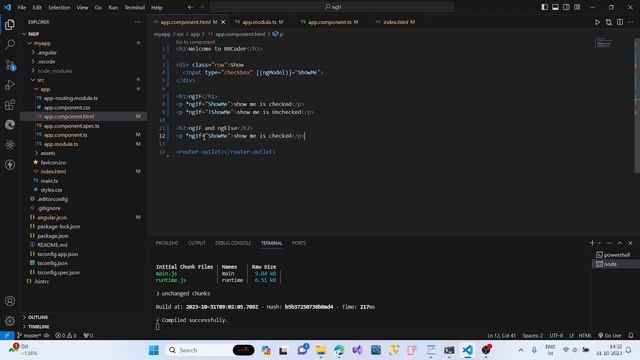
Task: Open the Terminal menu
Action: point(135,7)
